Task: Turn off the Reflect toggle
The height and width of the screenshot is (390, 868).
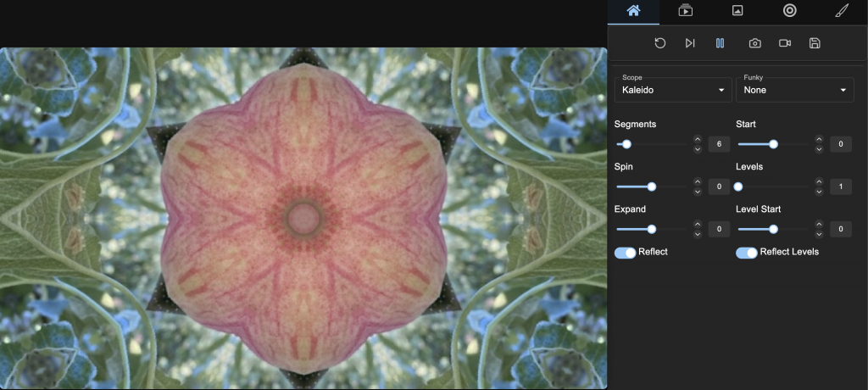Action: pos(626,253)
